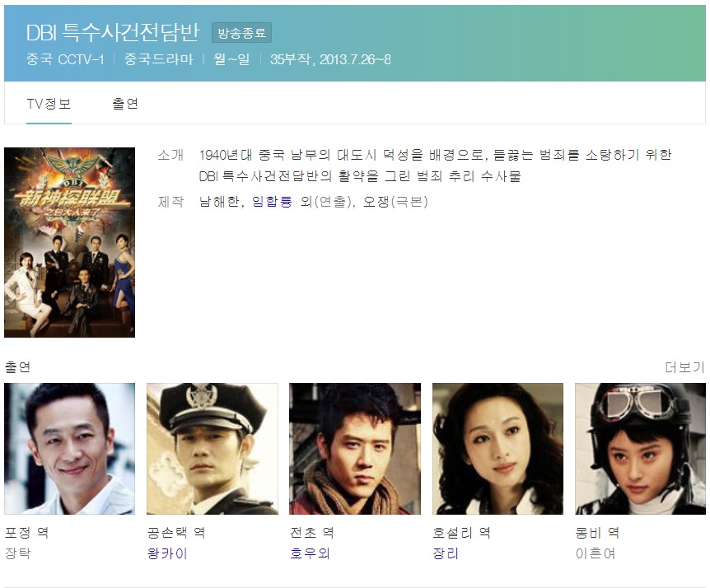This screenshot has height=588, width=710.
Task: Click the 방송종료 status badge
Action: click(x=242, y=33)
